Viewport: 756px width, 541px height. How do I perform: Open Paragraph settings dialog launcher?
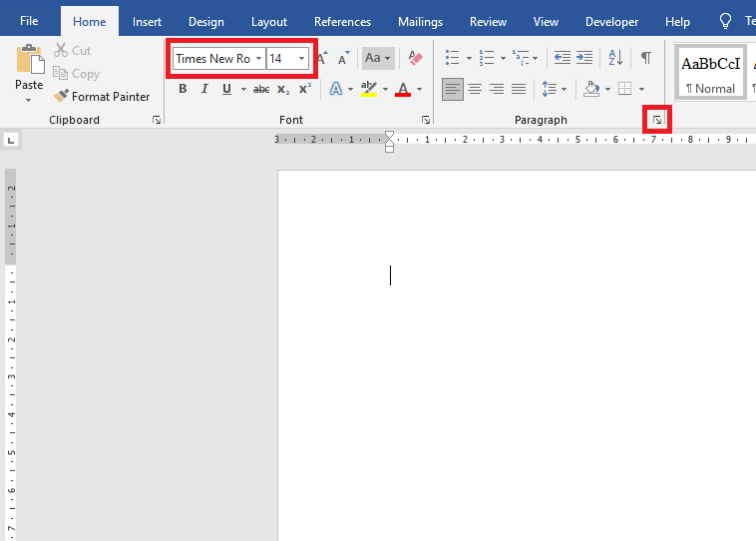click(657, 120)
